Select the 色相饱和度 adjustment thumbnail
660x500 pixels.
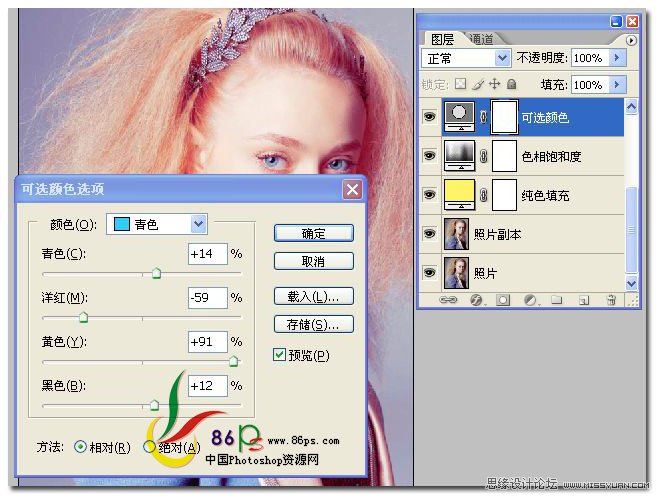[x=459, y=155]
